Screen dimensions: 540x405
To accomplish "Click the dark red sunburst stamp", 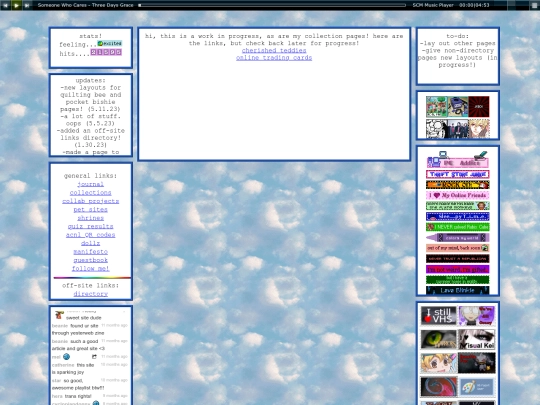I will click(479, 107).
